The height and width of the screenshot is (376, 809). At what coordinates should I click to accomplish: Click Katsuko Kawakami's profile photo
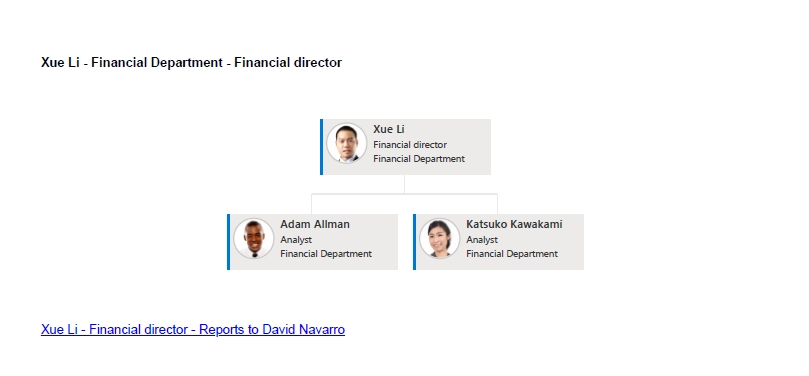440,238
